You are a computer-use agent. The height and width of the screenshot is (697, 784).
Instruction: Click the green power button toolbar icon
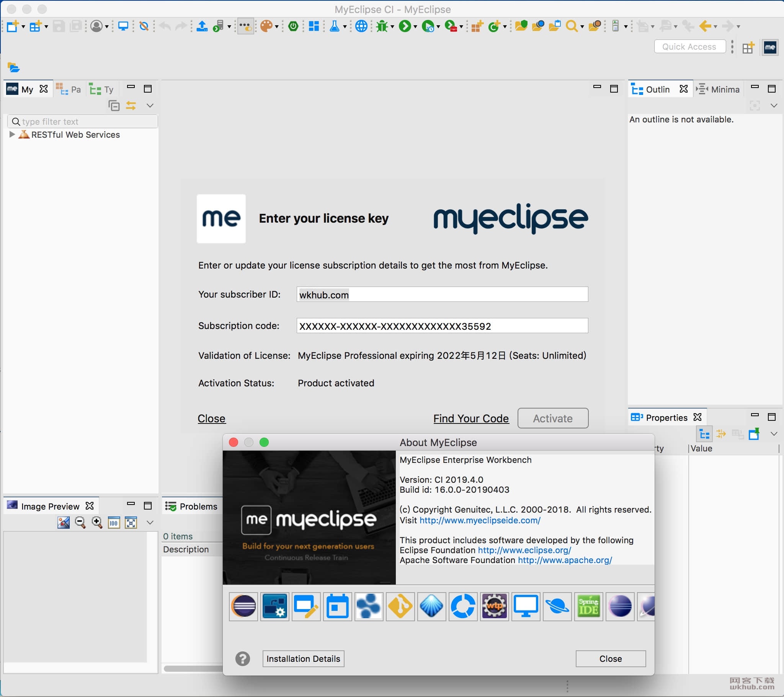point(293,26)
